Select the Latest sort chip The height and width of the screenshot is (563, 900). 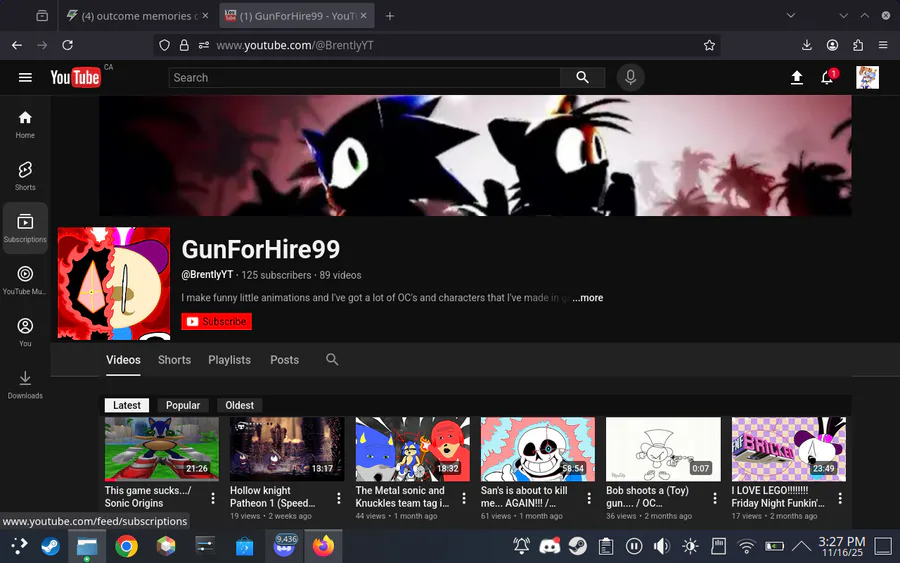(x=127, y=405)
